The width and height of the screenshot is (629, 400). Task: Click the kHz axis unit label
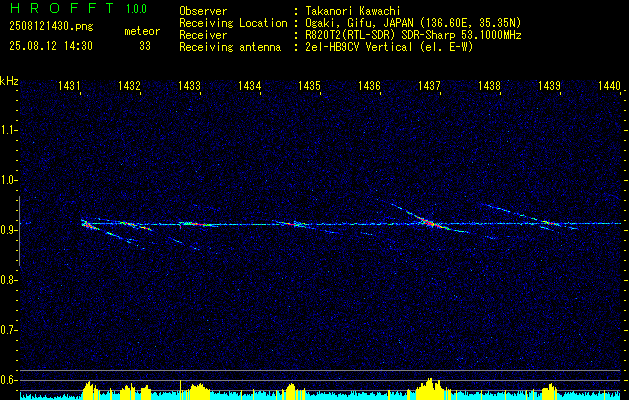9,81
